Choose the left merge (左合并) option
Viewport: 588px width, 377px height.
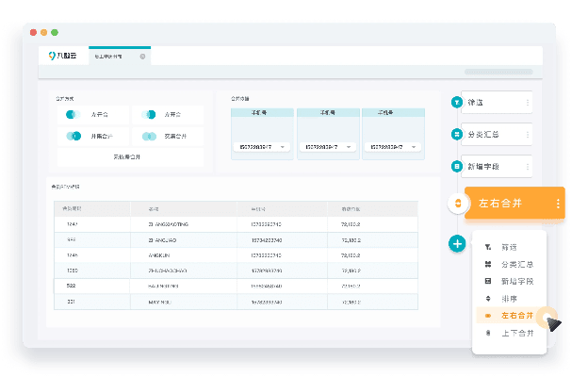tap(93, 114)
